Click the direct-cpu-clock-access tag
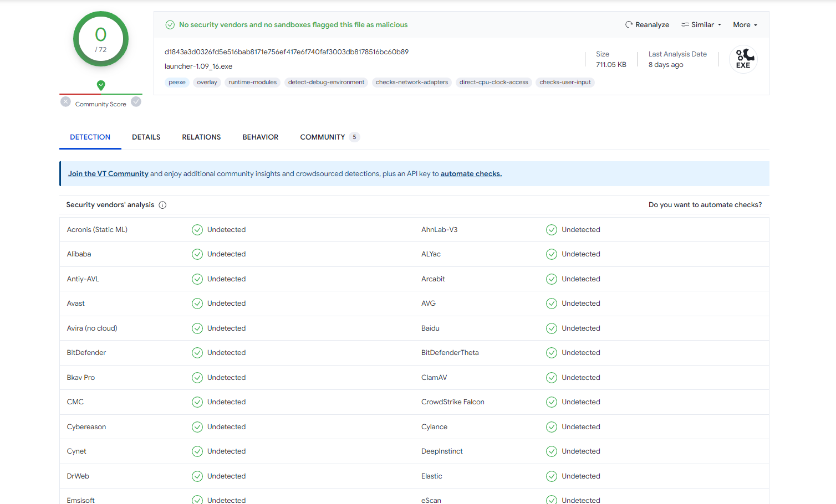 coord(494,83)
